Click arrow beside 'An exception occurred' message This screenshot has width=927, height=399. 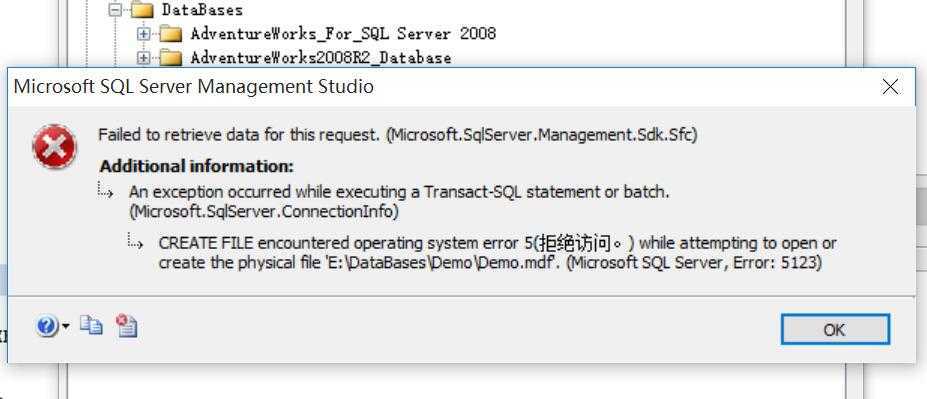point(106,191)
